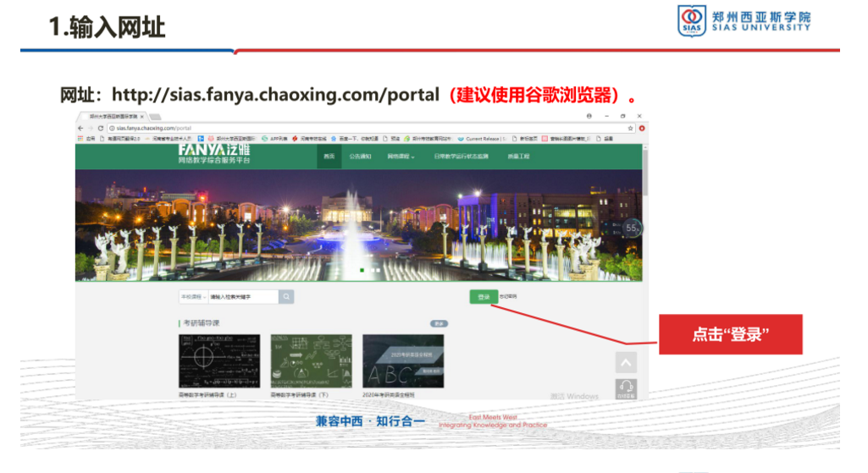Open the 质量工程 navigation item
Screen dimensions: 868x473
click(x=518, y=157)
